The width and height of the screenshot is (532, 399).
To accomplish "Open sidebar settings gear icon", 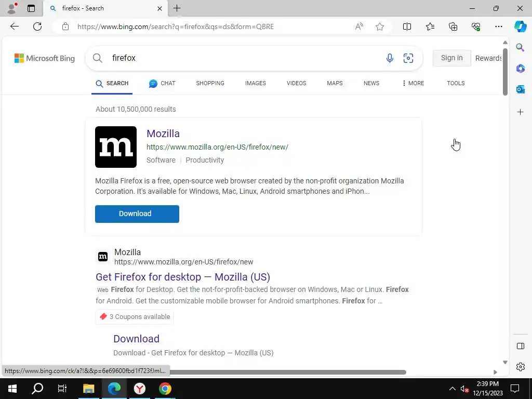I will pos(520,367).
